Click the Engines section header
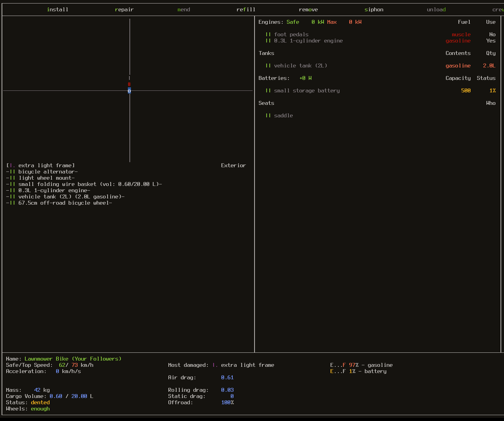504x421 pixels. [271, 22]
